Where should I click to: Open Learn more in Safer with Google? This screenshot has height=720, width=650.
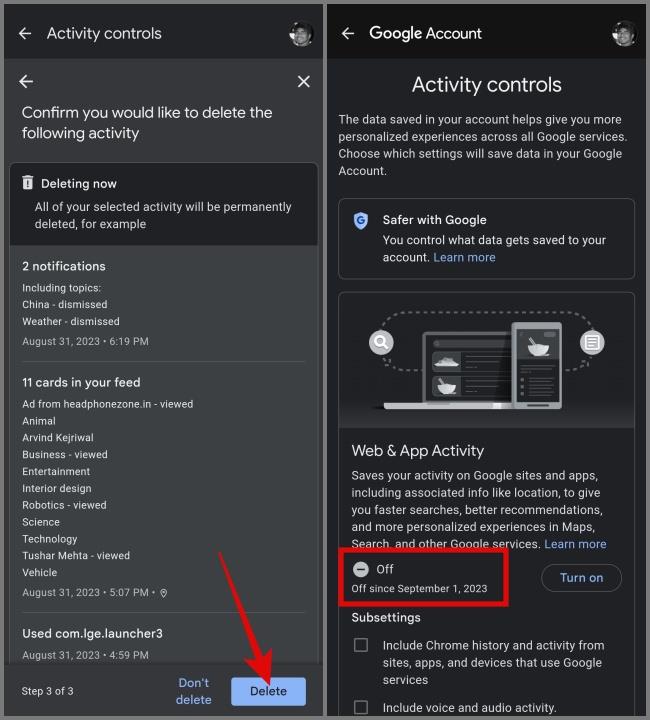[x=464, y=257]
